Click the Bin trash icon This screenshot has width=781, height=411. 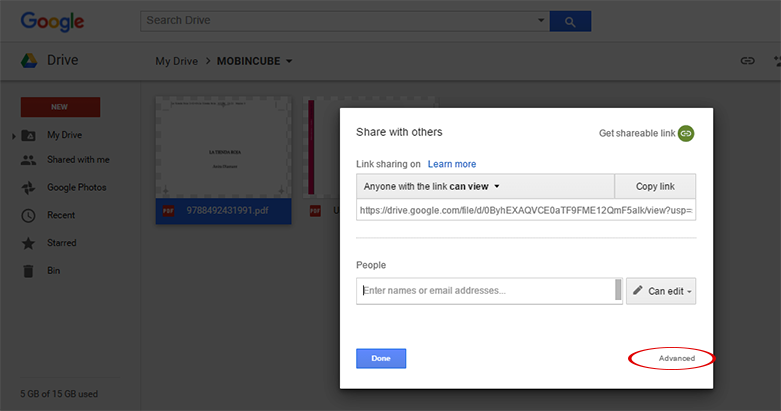click(x=28, y=271)
